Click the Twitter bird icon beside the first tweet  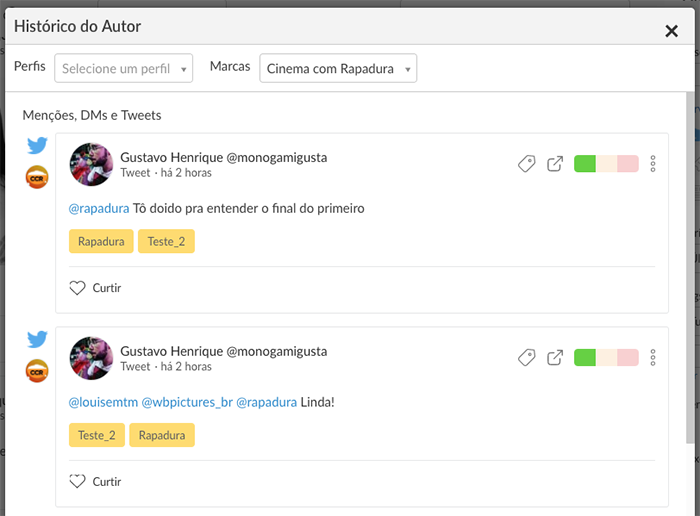click(37, 146)
